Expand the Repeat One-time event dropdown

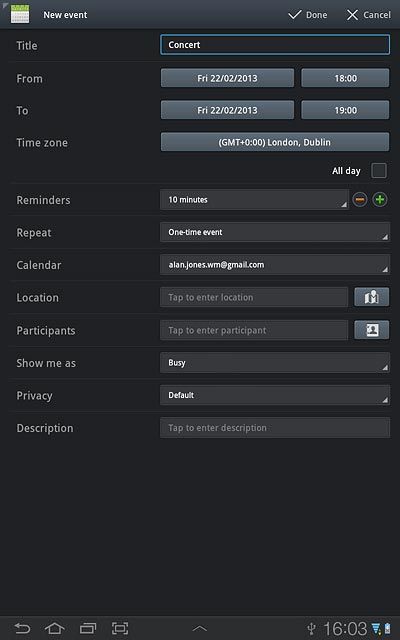(275, 232)
